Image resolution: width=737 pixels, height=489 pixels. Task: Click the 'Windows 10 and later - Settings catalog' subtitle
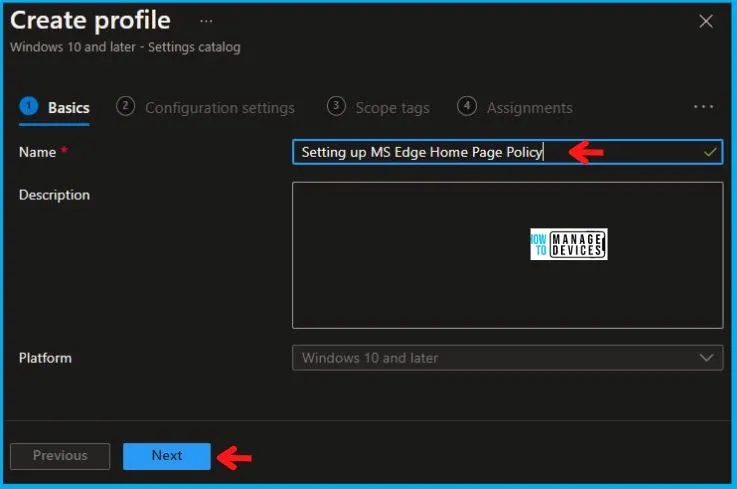pos(125,47)
